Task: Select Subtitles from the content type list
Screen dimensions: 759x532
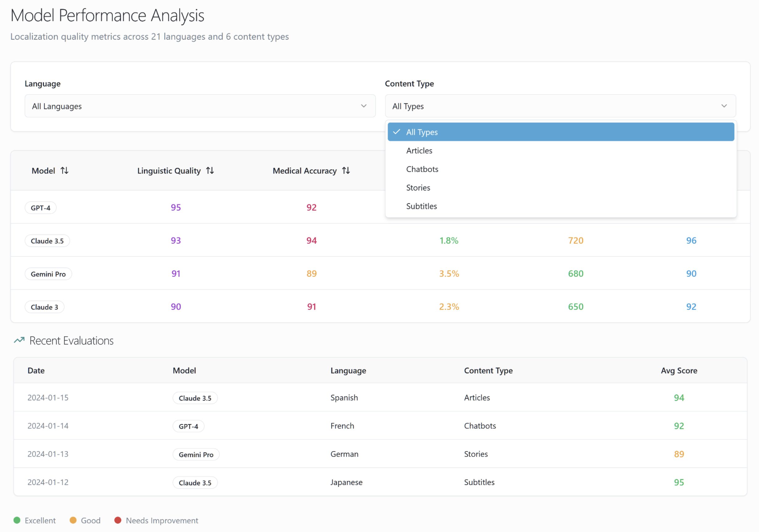Action: click(422, 206)
